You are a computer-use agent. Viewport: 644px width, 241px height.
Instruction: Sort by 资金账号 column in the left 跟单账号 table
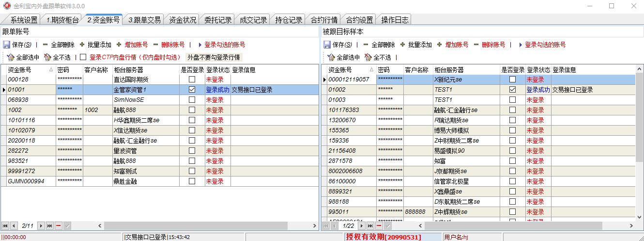31,70
